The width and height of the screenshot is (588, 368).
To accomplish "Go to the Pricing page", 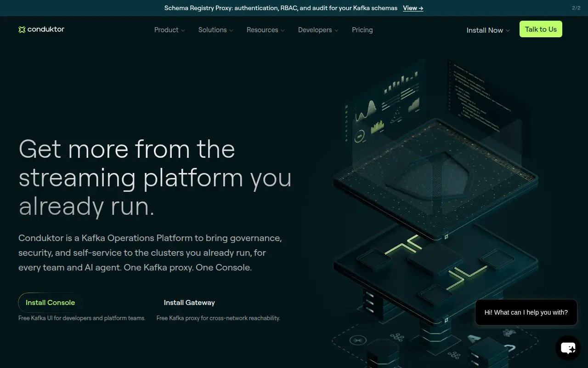I will [362, 30].
